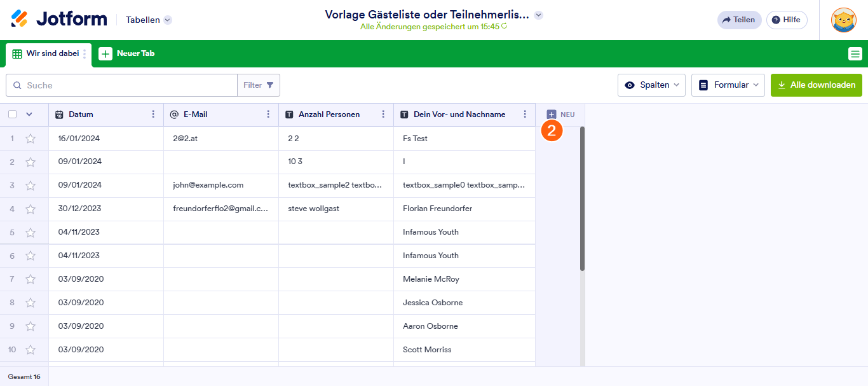The height and width of the screenshot is (386, 868).
Task: Open options dots on Wir sind dabei tab
Action: (x=85, y=54)
